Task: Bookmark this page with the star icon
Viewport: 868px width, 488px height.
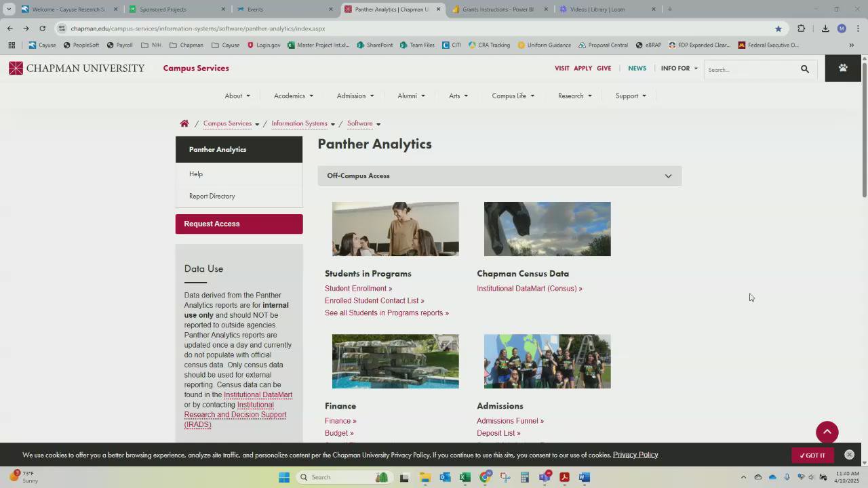Action: click(778, 28)
